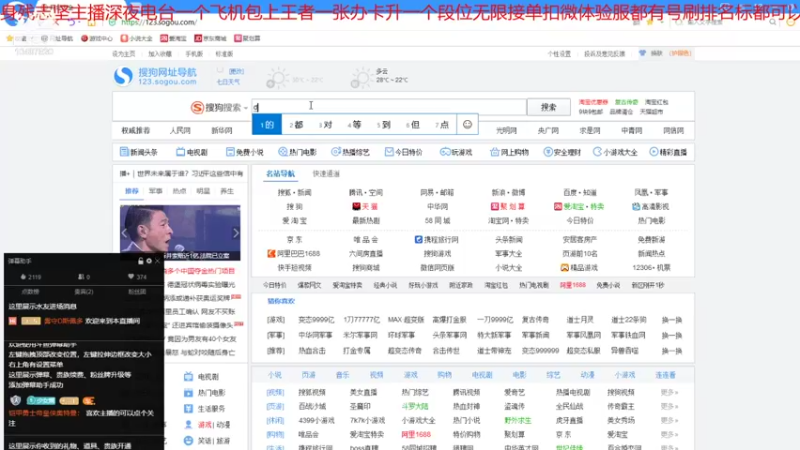
Task: Click 换一换 in the 推荐 row
Action: [x=671, y=351]
